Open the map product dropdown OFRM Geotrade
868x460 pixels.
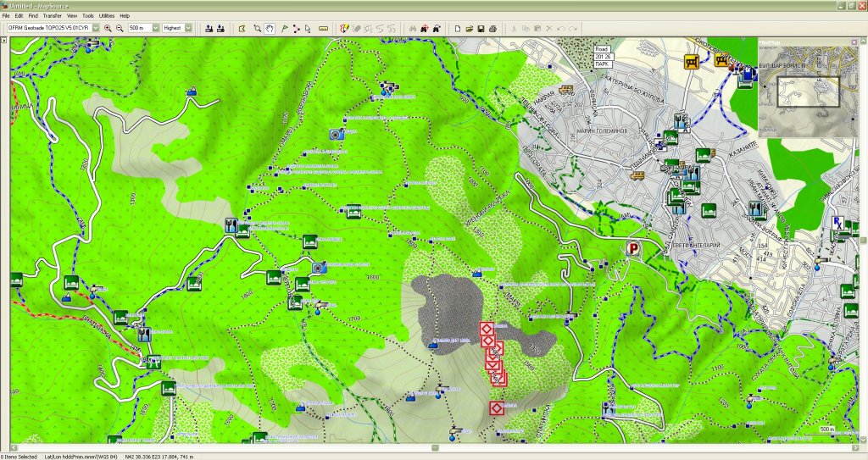(x=95, y=28)
